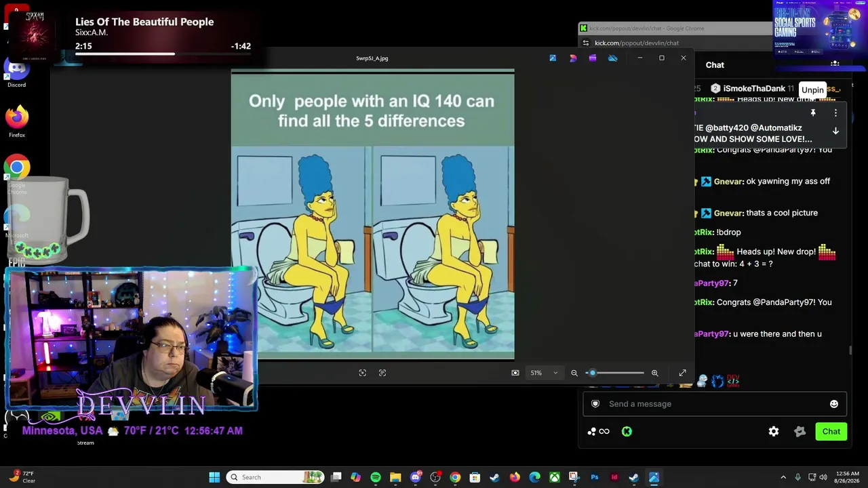Image resolution: width=868 pixels, height=488 pixels.
Task: Open the Windows Start menu
Action: 214,477
